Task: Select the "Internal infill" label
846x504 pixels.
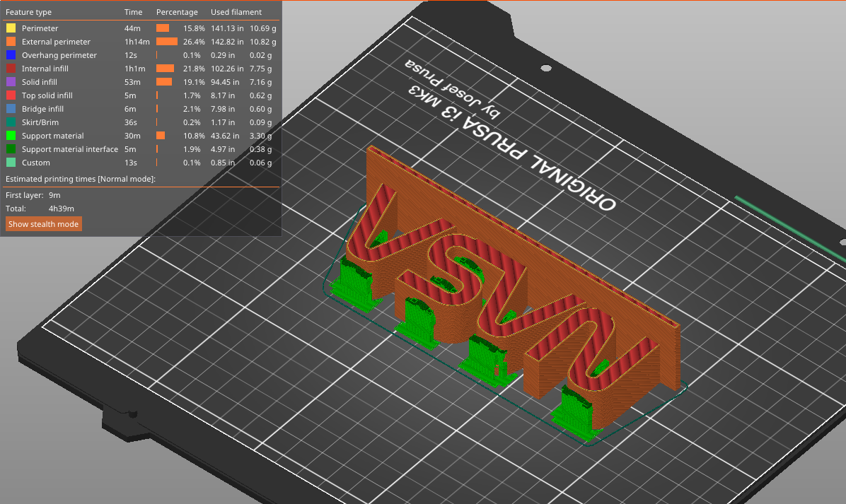Action: point(45,69)
